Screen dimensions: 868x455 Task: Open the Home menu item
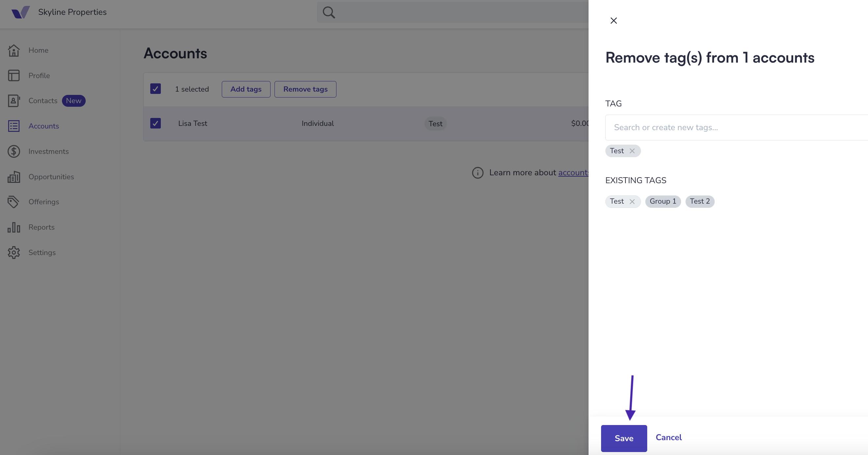[x=38, y=50]
